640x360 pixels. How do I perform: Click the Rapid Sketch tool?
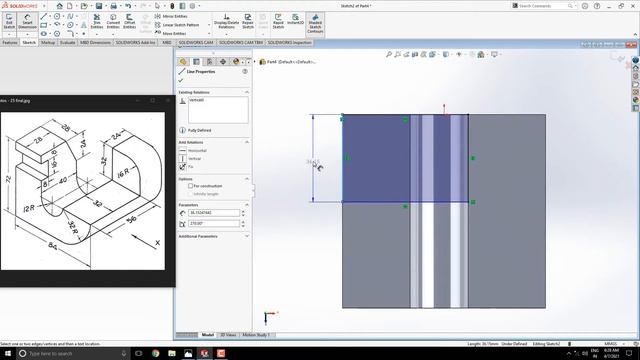point(278,20)
